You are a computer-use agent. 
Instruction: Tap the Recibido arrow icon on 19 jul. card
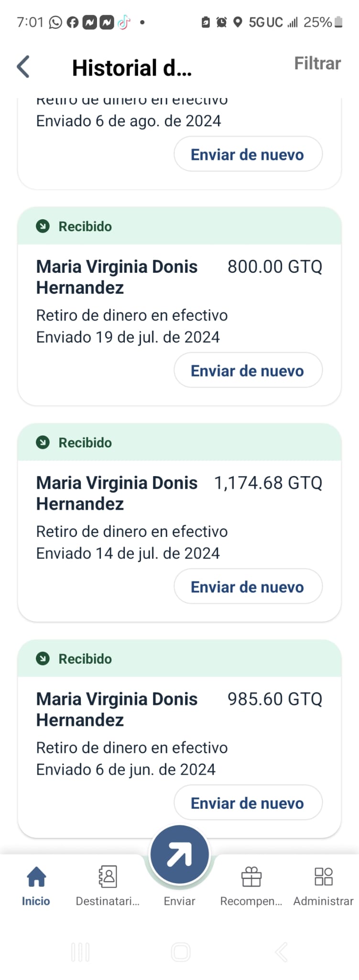[x=43, y=226]
